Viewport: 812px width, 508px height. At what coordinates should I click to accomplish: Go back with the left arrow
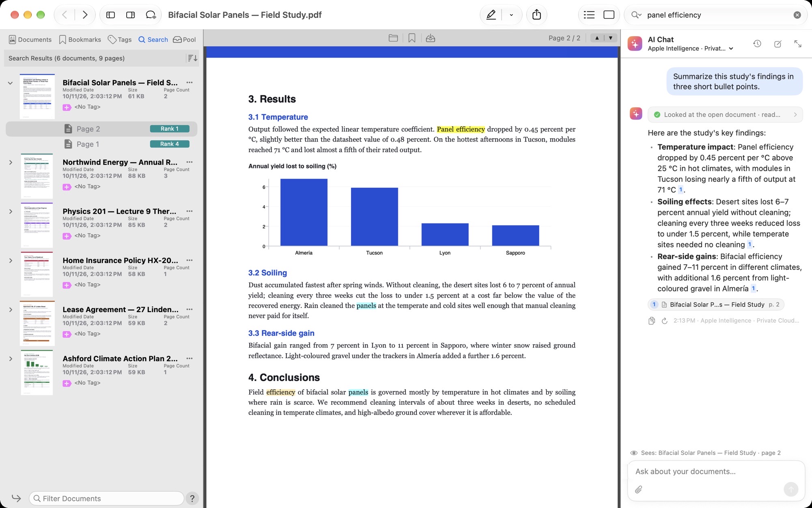coord(65,15)
